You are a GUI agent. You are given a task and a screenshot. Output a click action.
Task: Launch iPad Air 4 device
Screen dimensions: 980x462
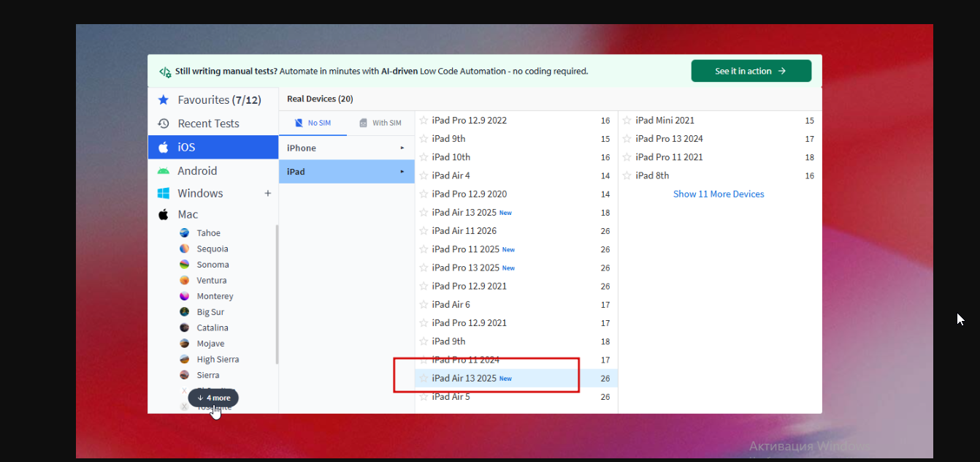[516, 175]
